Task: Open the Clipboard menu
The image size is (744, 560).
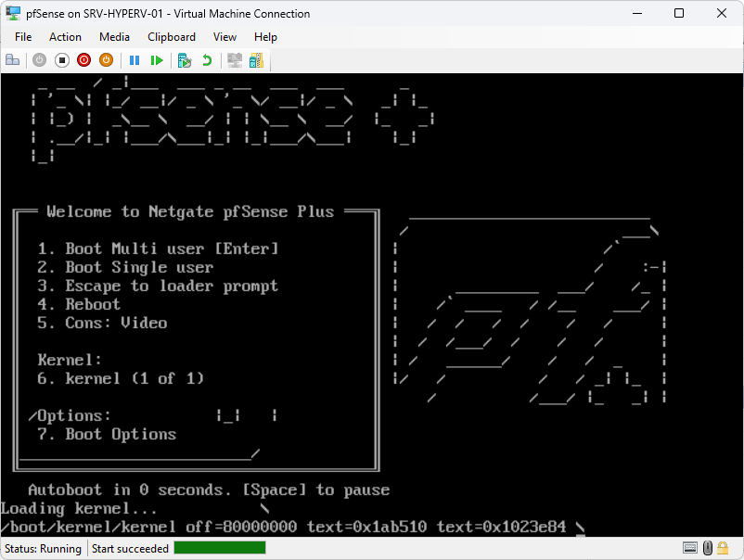Action: pos(171,37)
